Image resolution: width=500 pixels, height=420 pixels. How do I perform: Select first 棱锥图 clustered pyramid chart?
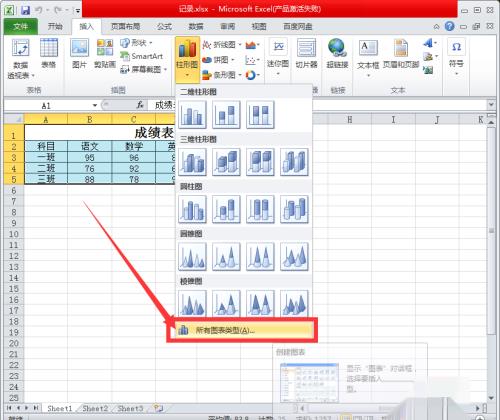pos(192,303)
